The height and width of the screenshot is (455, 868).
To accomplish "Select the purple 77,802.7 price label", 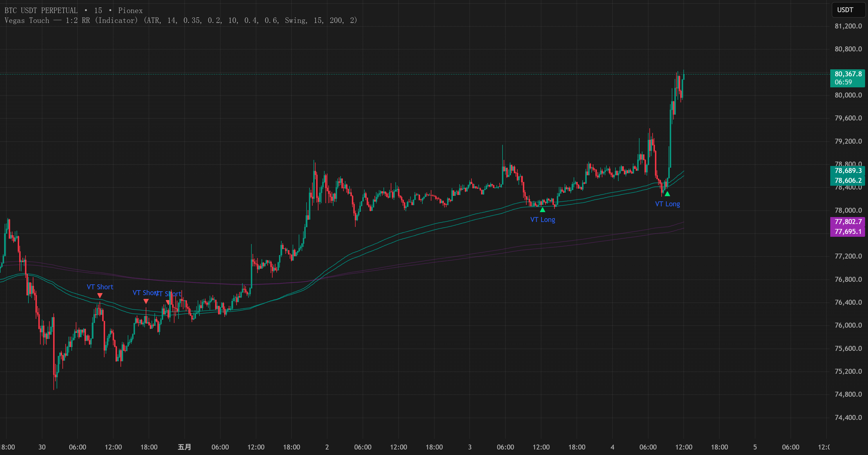I will (847, 222).
